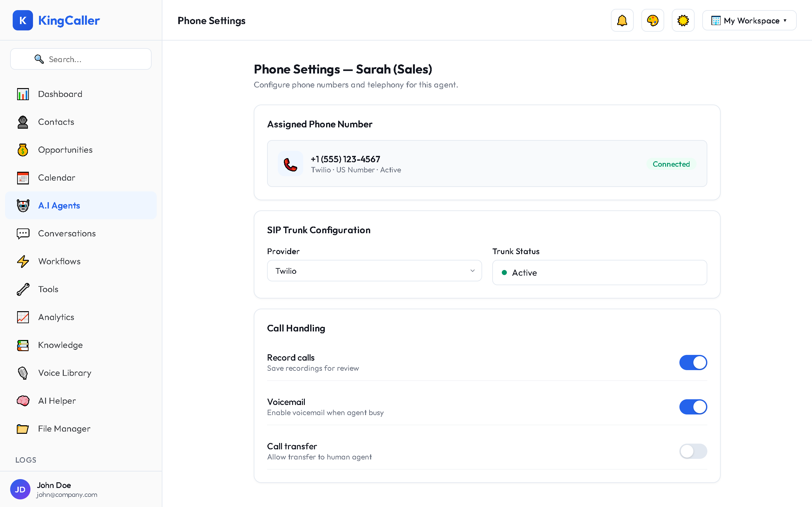Turn off the Voicemail toggle
Screen dimensions: 812x507
click(693, 407)
